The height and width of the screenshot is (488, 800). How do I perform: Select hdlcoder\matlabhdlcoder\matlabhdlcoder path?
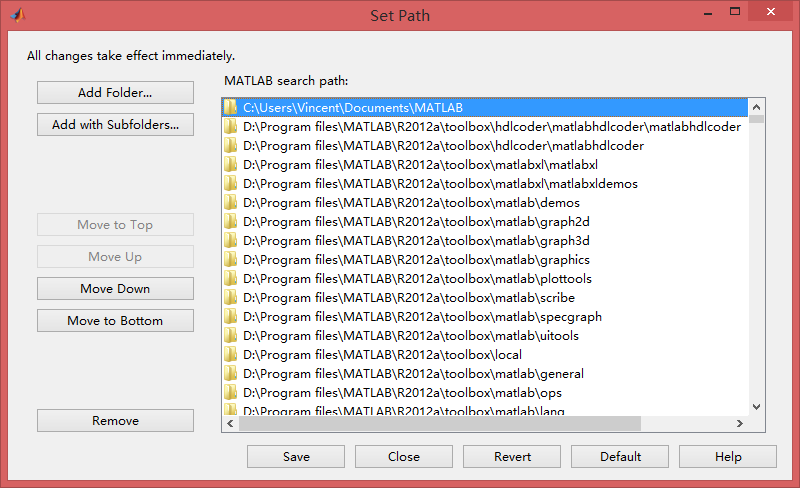[x=485, y=127]
